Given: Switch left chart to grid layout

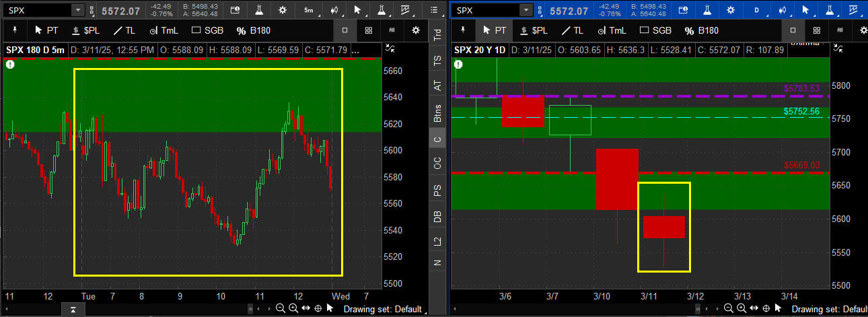Looking at the screenshot, I should (369, 30).
